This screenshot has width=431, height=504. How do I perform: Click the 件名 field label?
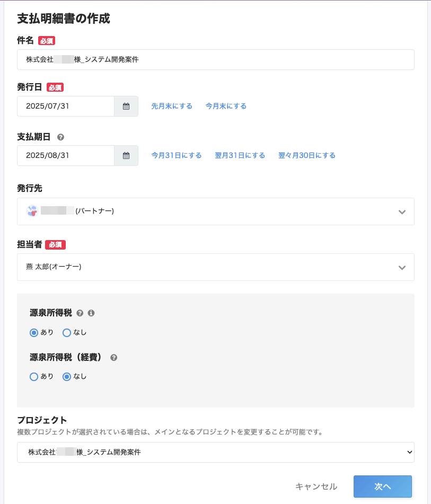tap(25, 40)
